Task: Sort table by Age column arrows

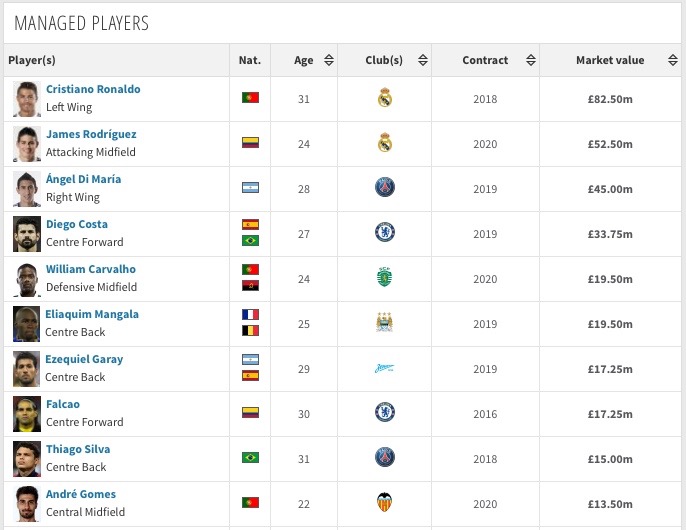Action: click(x=329, y=61)
